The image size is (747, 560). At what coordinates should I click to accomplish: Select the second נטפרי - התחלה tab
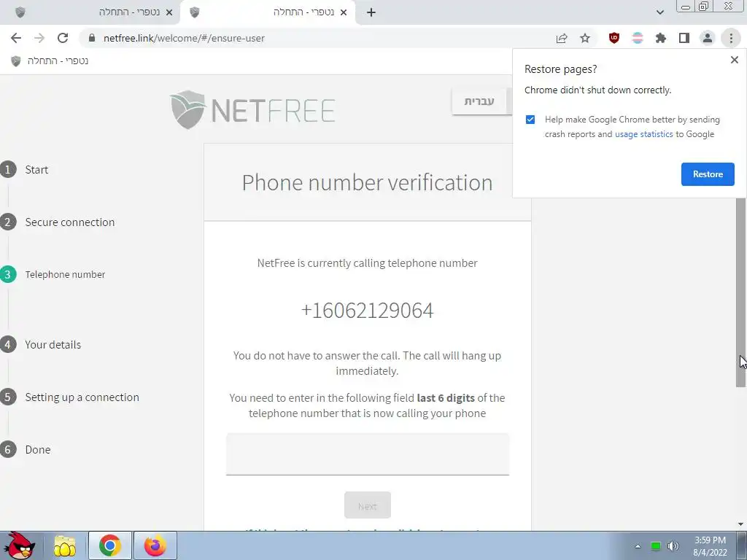point(268,12)
